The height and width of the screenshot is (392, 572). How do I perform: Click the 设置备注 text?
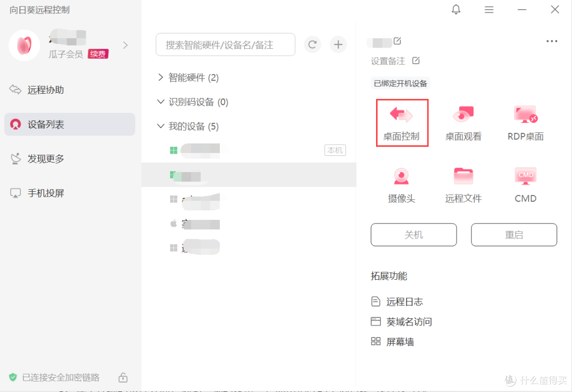(388, 61)
